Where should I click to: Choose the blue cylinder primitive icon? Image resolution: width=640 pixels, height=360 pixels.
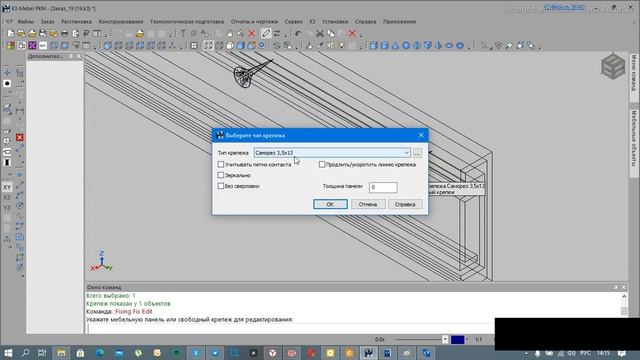(x=384, y=45)
